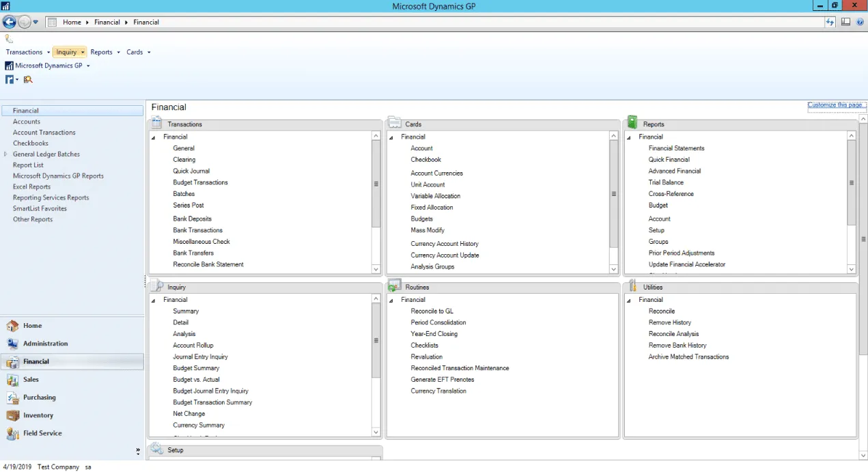
Task: Select the Purchasing module
Action: click(x=40, y=397)
